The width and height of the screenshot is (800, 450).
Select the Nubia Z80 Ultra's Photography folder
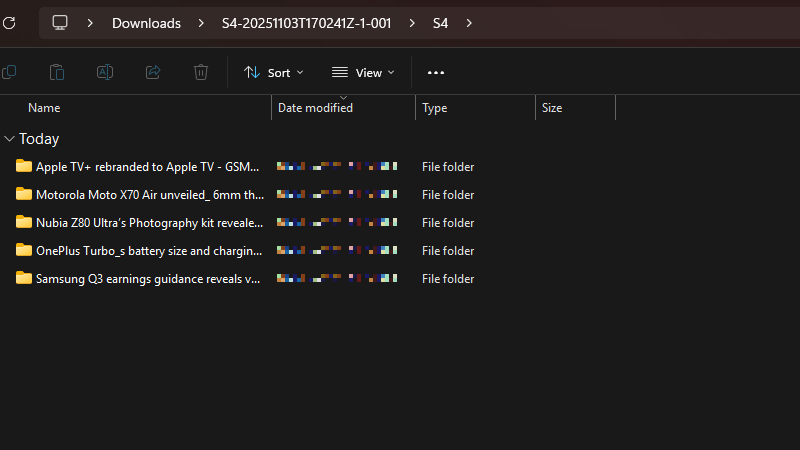click(149, 223)
